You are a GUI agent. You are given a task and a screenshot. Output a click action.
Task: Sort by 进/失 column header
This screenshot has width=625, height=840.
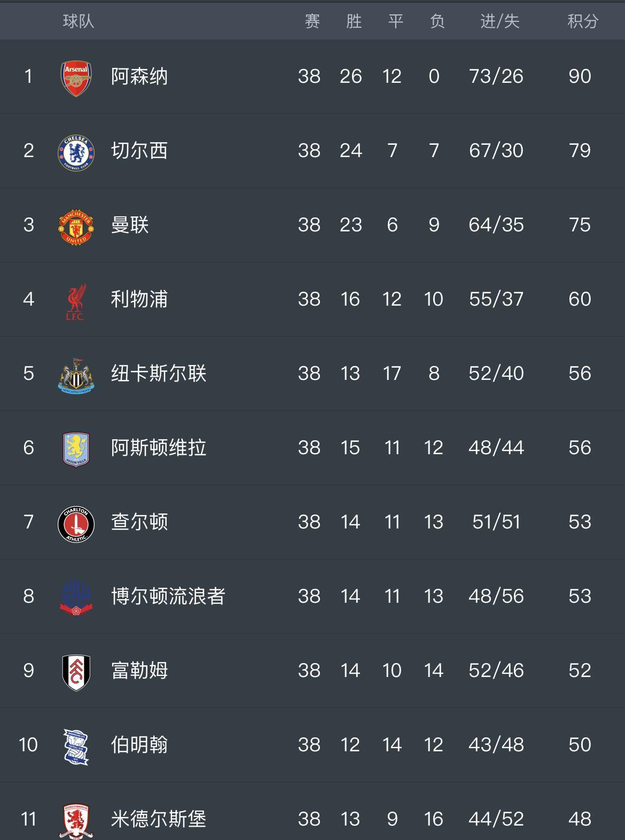point(499,21)
